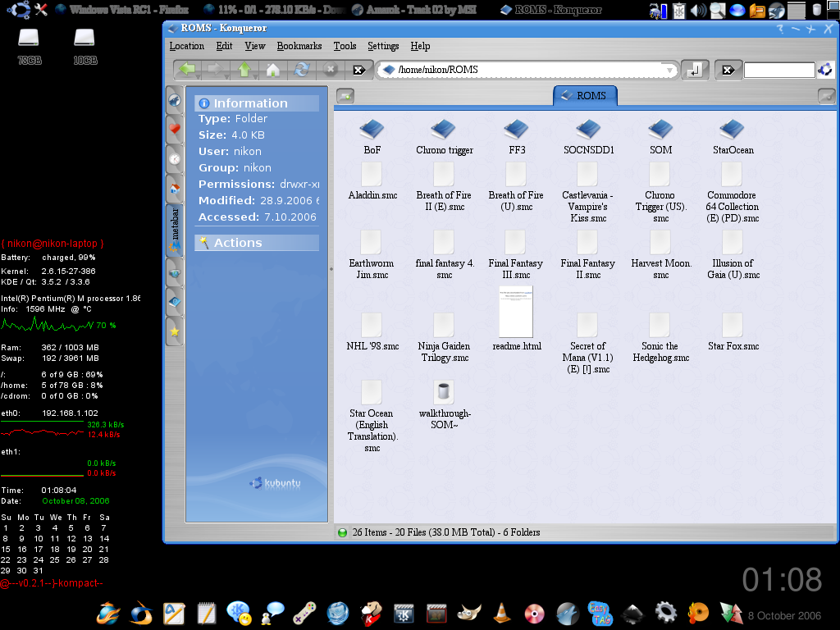The image size is (840, 630).
Task: Select Final Fantasy III.smc
Action: click(515, 256)
